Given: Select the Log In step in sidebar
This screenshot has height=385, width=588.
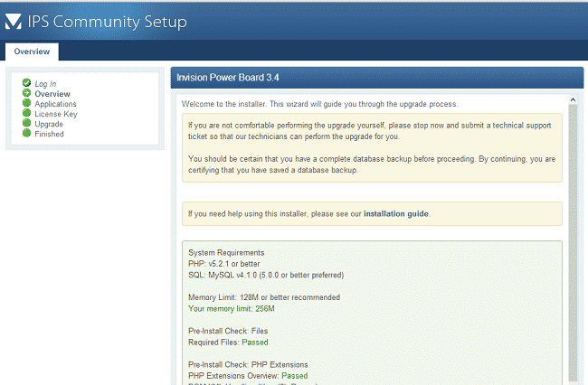Looking at the screenshot, I should [x=45, y=84].
